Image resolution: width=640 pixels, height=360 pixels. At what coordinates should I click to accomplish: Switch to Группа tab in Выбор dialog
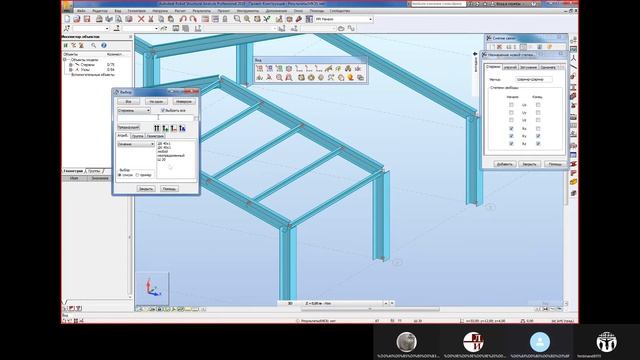(x=138, y=136)
